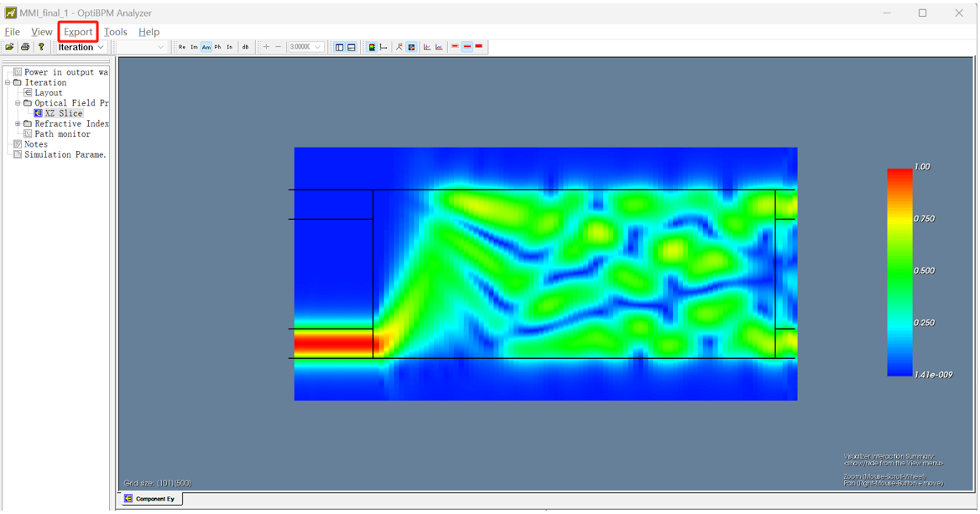The width and height of the screenshot is (980, 514).
Task: Switch to the Component Ey tab
Action: [x=150, y=499]
